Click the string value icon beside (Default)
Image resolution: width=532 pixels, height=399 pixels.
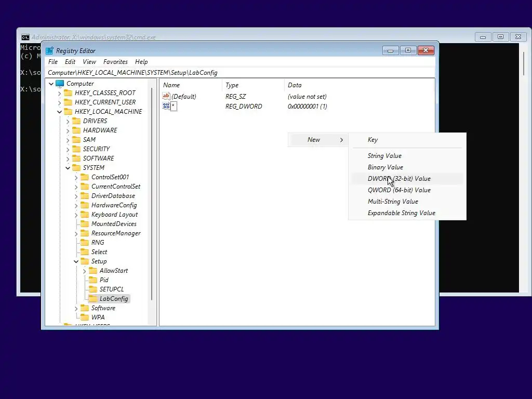point(166,96)
